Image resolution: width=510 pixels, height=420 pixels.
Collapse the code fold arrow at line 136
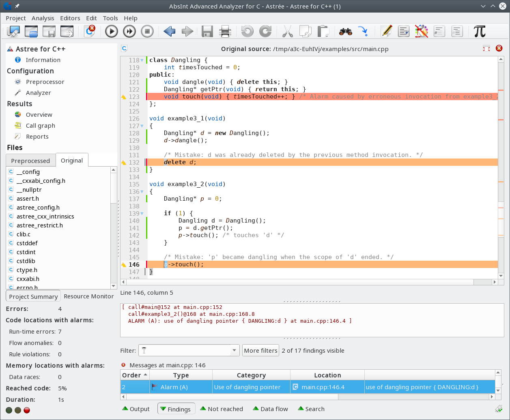pos(142,192)
